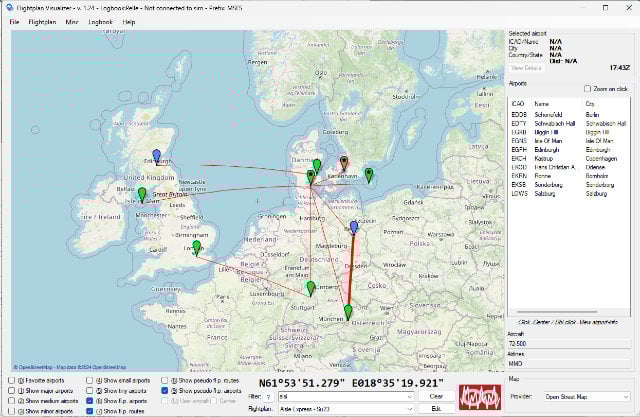Enable Show major airports checkbox
640x417 pixels.
pos(11,390)
